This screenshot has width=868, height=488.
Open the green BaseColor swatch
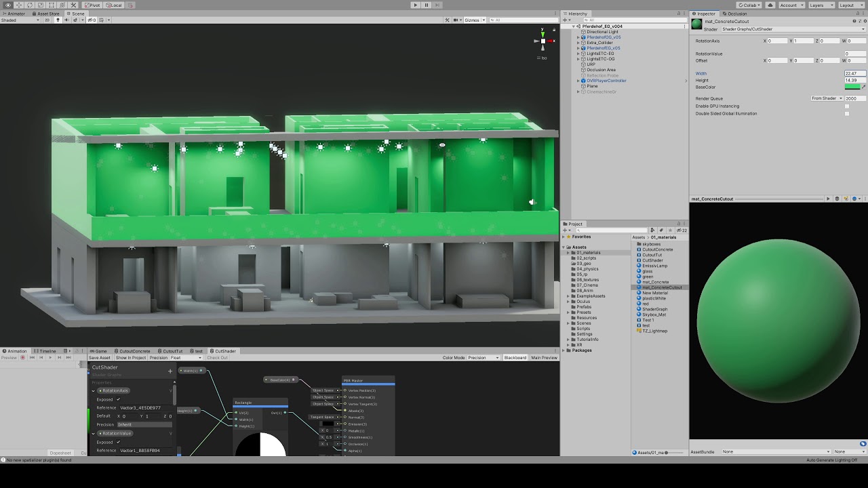tap(852, 87)
